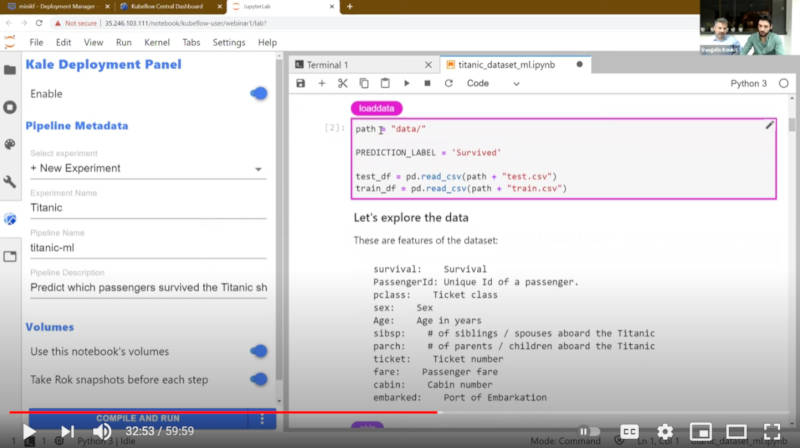Enable miniplayer mode

pyautogui.click(x=701, y=432)
